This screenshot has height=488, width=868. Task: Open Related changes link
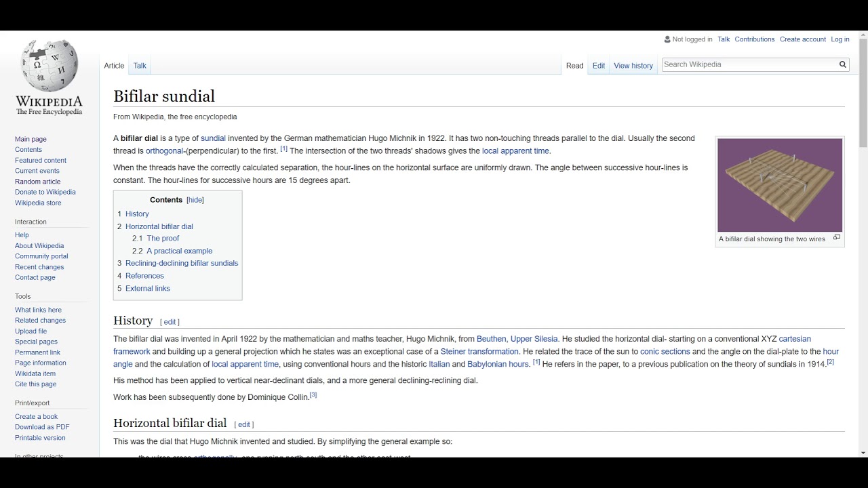41,321
